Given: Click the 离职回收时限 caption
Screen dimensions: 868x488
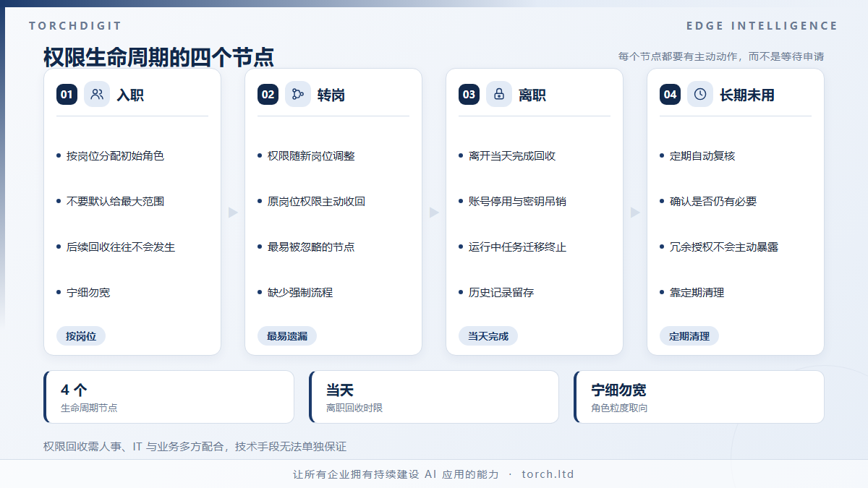Looking at the screenshot, I should point(354,408).
